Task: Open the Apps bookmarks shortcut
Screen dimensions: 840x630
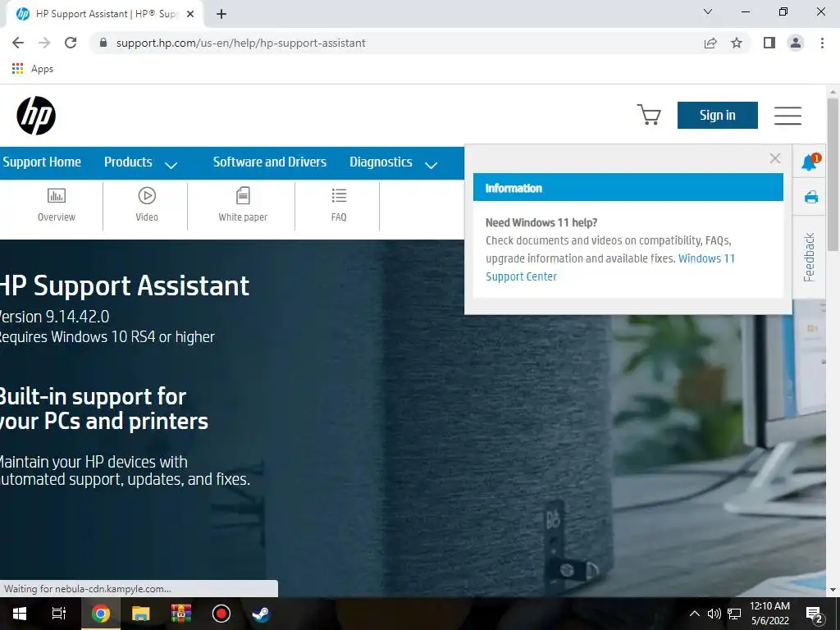Action: 32,69
